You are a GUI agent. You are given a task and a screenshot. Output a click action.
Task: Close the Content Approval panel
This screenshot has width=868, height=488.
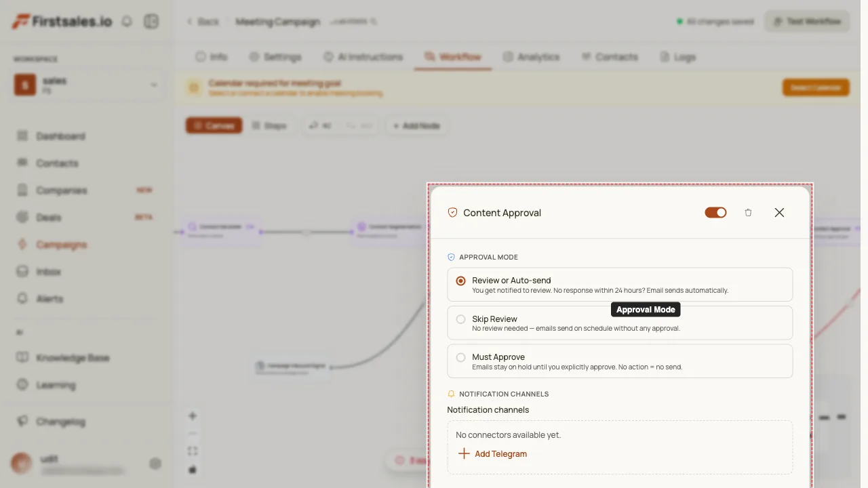pyautogui.click(x=779, y=213)
